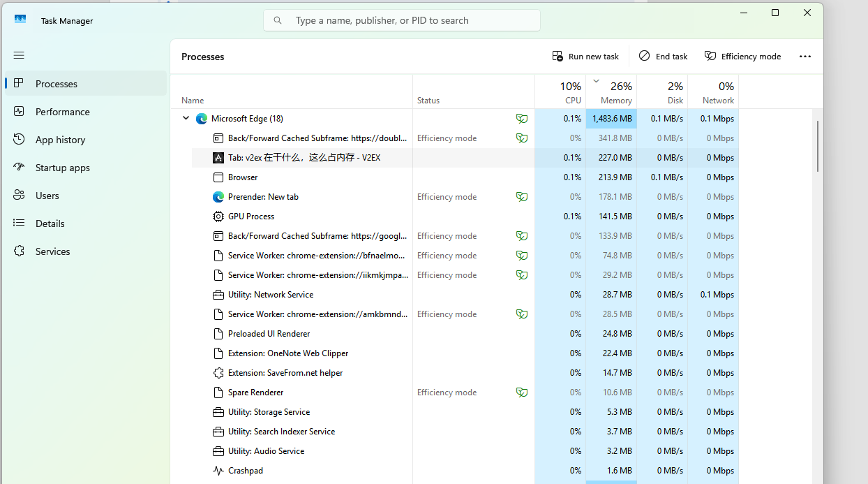This screenshot has width=868, height=484.
Task: Select the Processes tab in sidebar
Action: pyautogui.click(x=56, y=84)
